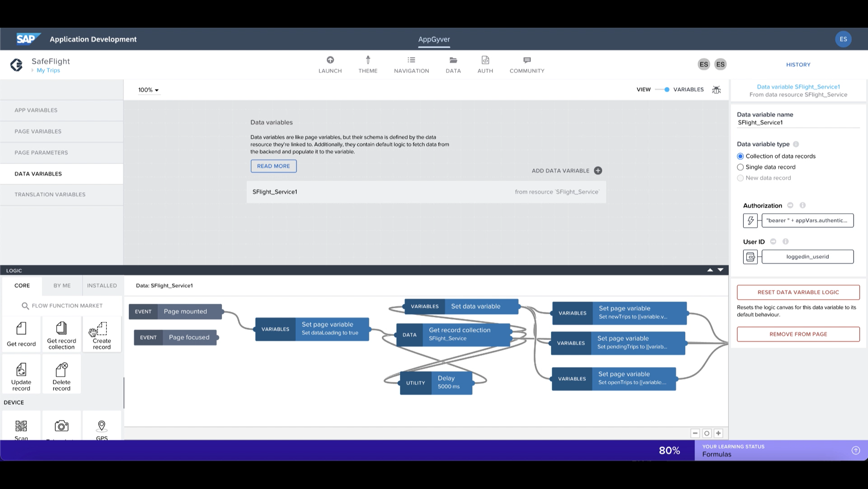Open the Data folder icon

(x=453, y=60)
